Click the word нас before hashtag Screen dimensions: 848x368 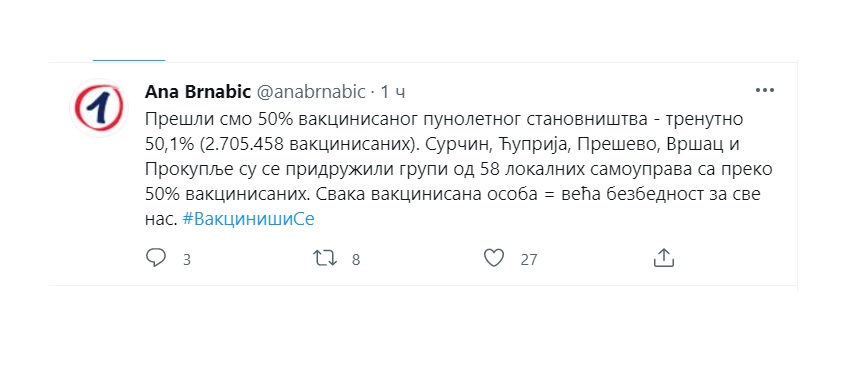point(161,220)
